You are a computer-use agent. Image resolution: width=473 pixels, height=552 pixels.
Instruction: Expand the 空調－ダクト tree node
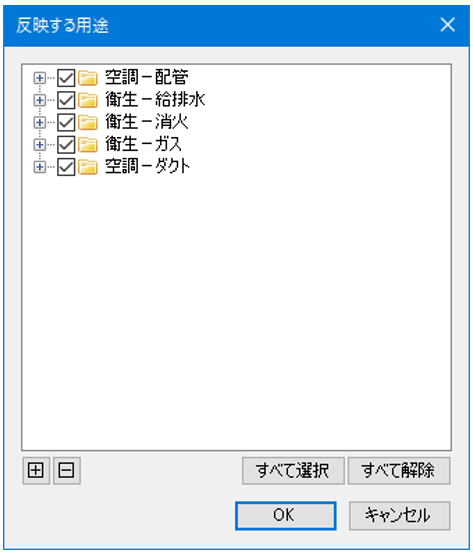[x=39, y=167]
